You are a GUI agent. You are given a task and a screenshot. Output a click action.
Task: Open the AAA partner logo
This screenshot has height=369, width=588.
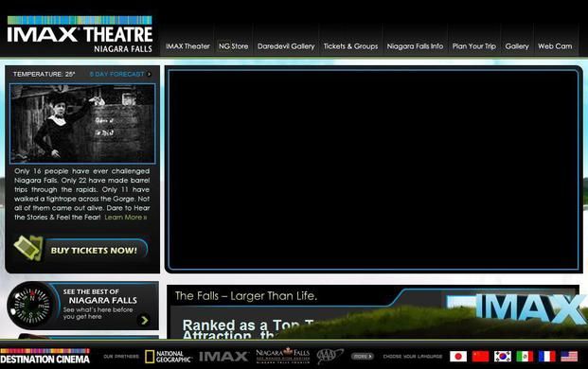[x=330, y=356]
